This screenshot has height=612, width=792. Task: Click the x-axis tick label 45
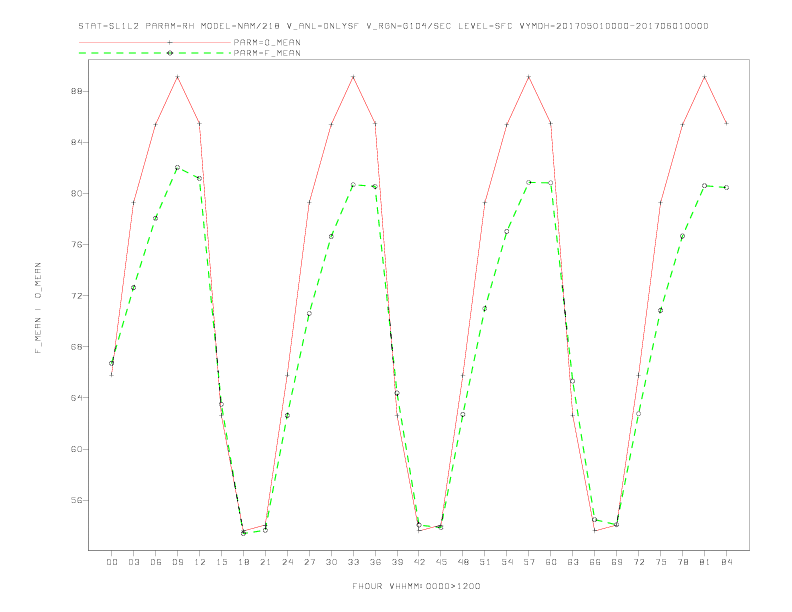[x=441, y=562]
